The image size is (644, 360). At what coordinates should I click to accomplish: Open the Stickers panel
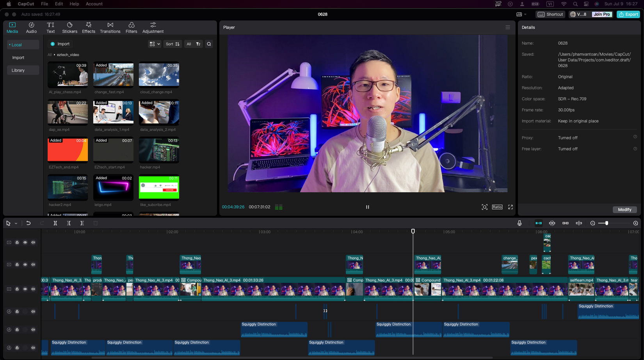pyautogui.click(x=69, y=27)
